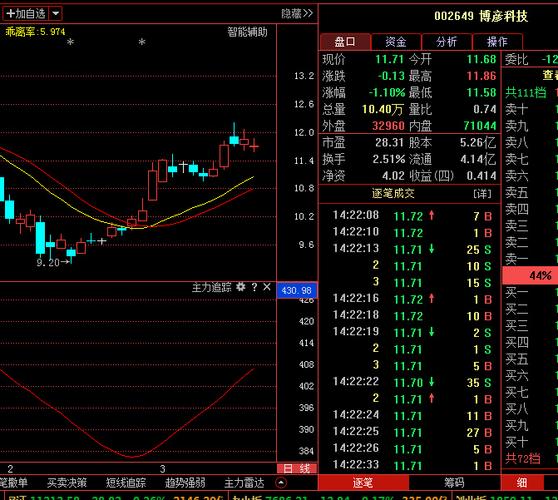
Task: Click the 卖一 order book row
Action: pyautogui.click(x=530, y=259)
